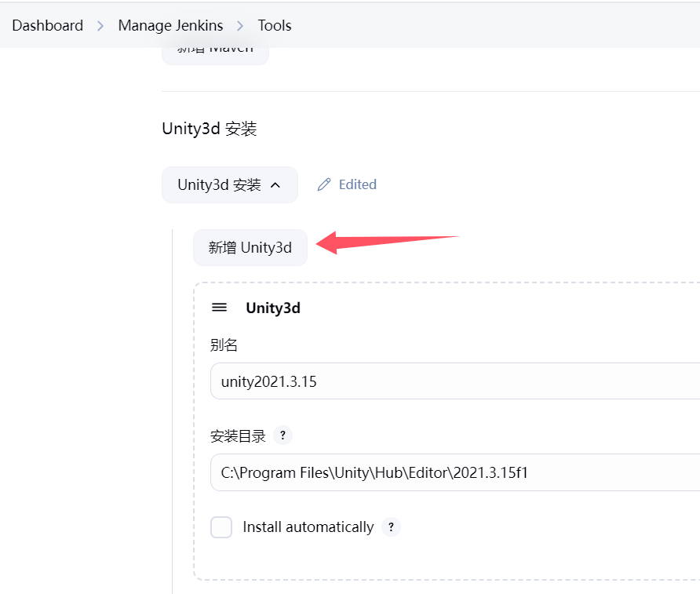This screenshot has height=594, width=700.
Task: Click the pencil Edited icon
Action: point(324,184)
